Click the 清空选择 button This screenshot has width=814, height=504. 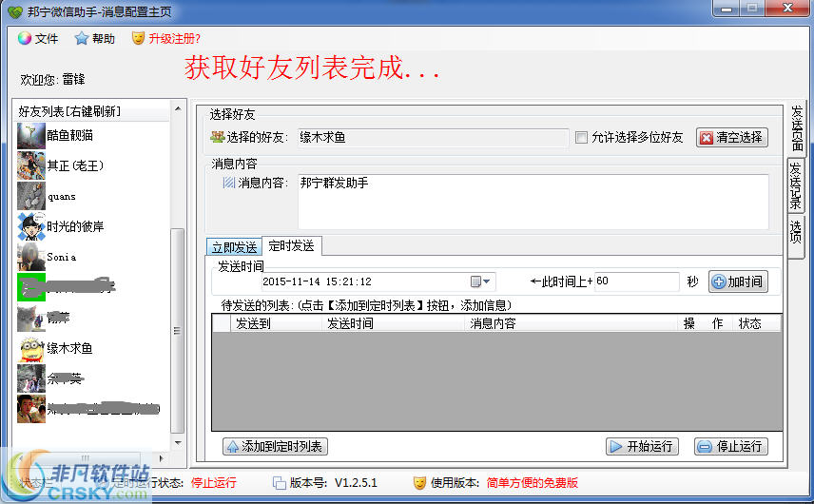pyautogui.click(x=731, y=138)
